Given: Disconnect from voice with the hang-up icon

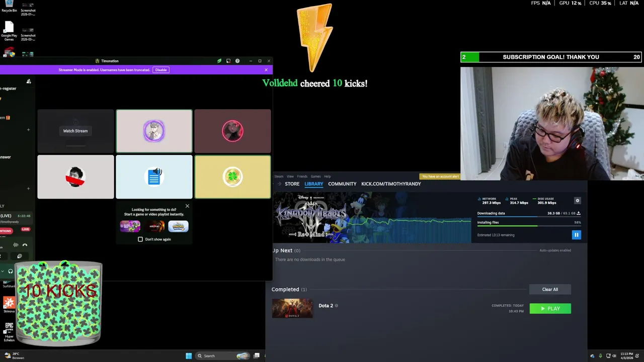Looking at the screenshot, I should [25, 245].
